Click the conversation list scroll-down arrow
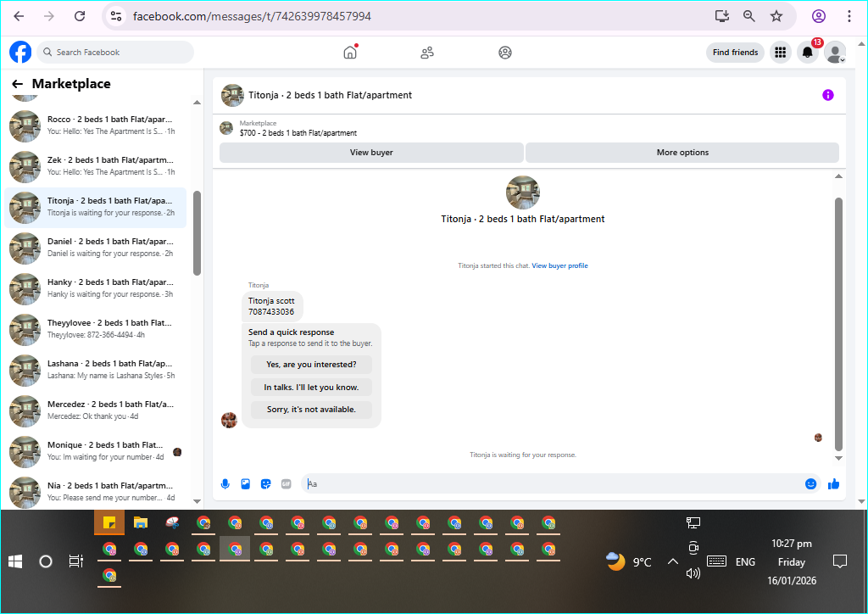 [x=197, y=501]
